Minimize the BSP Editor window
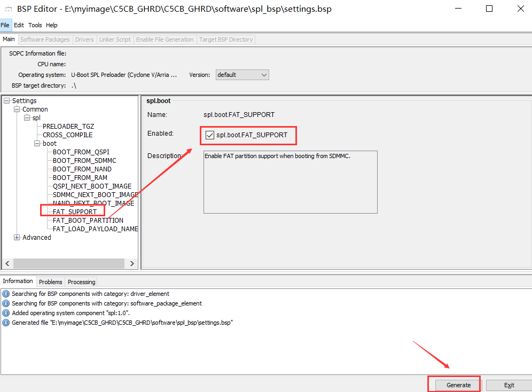This screenshot has height=392, width=532. 458,9
